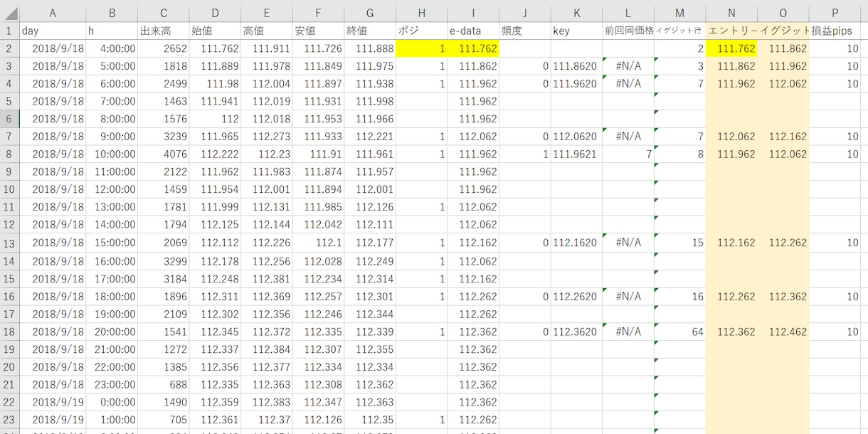Screen dimensions: 868x434
Task: Select the column P header
Action: [x=835, y=12]
